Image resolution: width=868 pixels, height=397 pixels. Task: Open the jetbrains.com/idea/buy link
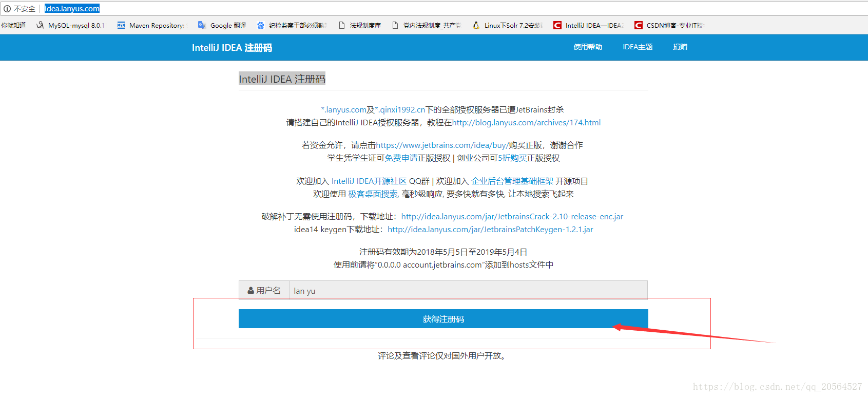[x=442, y=145]
